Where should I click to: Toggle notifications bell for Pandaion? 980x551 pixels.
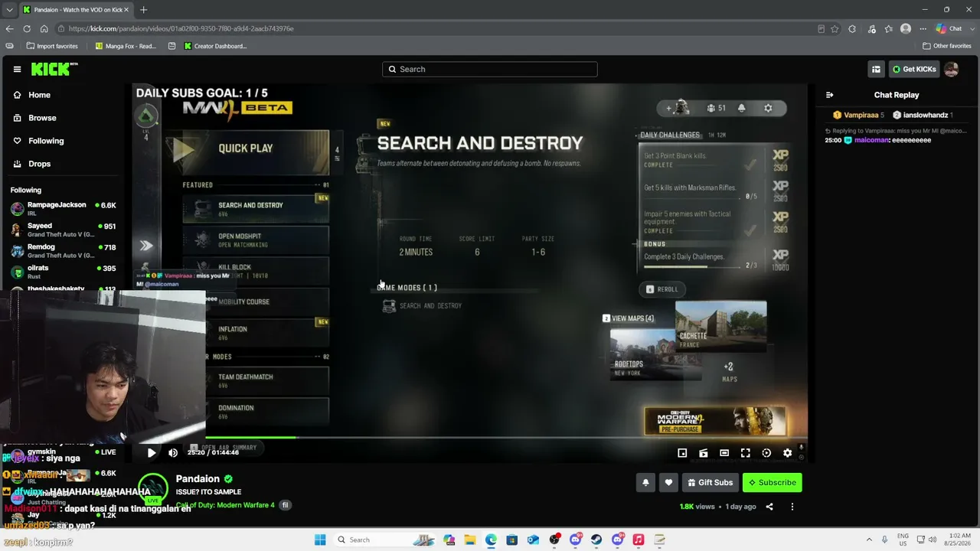point(645,483)
